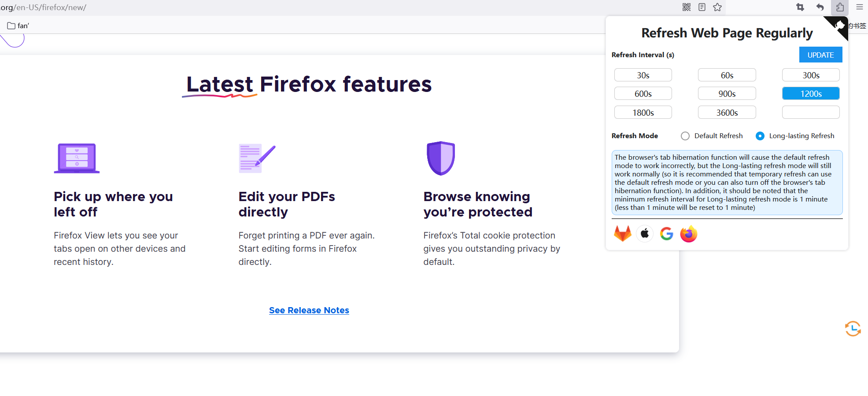The height and width of the screenshot is (396, 868).
Task: Select Default Refresh mode
Action: (685, 136)
